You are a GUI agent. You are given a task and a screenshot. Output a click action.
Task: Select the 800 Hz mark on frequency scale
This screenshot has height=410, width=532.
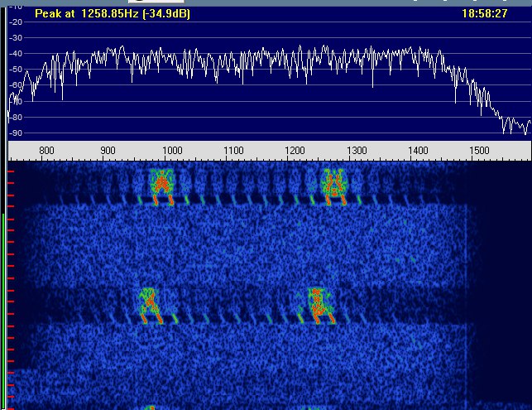click(x=46, y=150)
